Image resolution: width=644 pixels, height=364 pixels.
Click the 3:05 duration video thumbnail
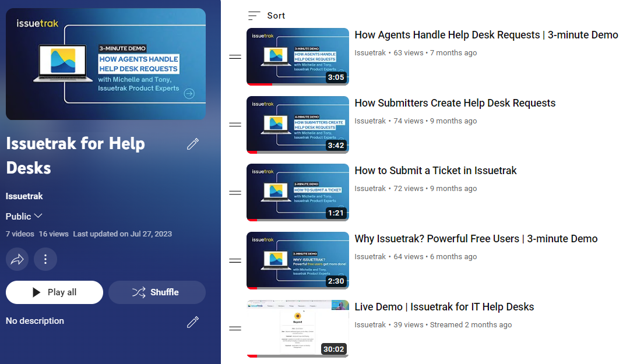pyautogui.click(x=298, y=56)
